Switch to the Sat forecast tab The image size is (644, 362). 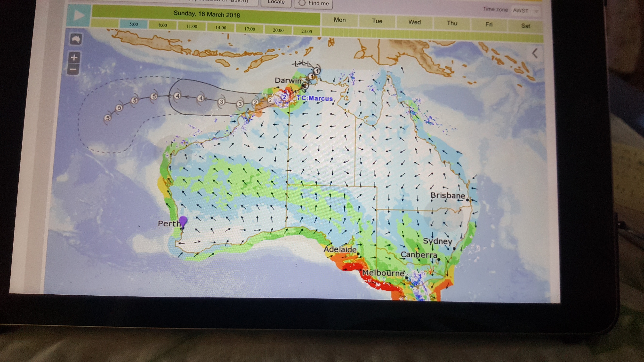(x=525, y=26)
